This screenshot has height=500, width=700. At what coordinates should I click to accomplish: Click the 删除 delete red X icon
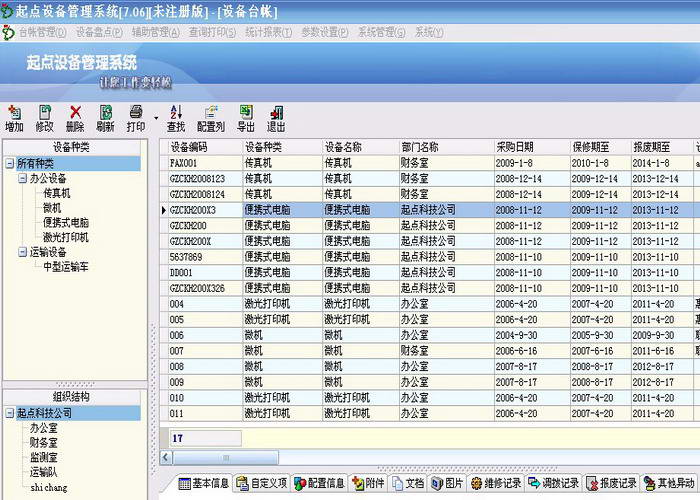pyautogui.click(x=75, y=112)
